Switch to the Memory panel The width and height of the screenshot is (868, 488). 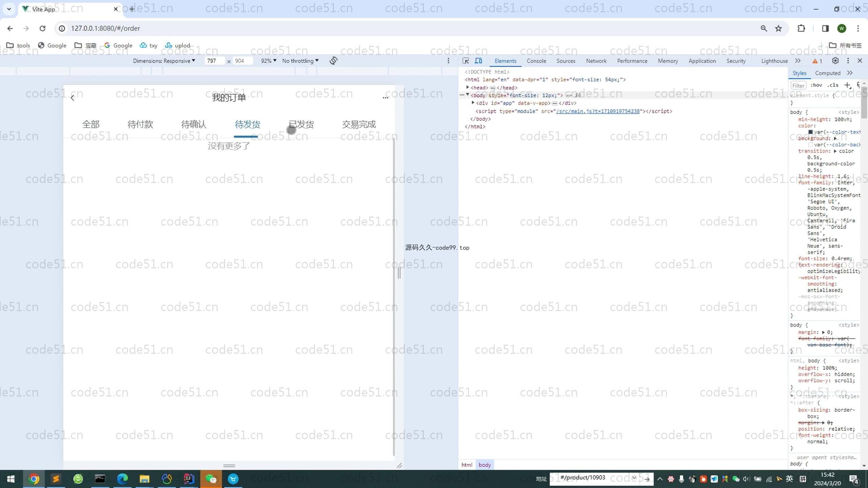point(668,61)
